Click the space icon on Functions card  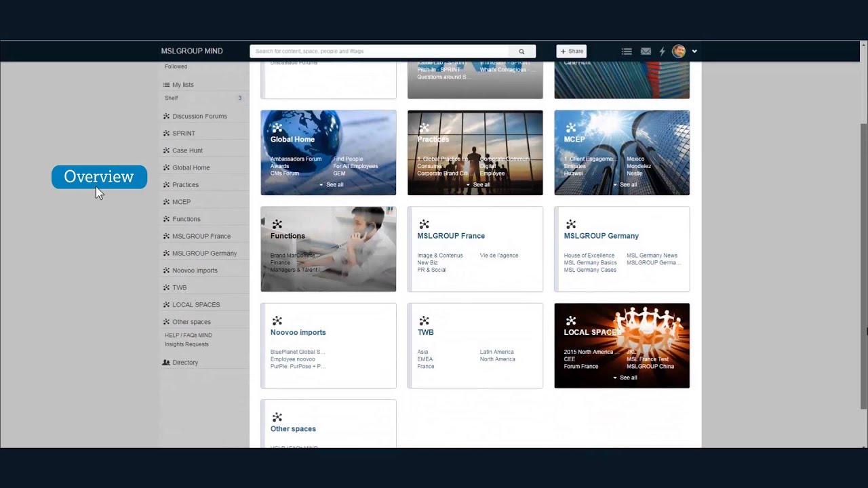pos(277,224)
